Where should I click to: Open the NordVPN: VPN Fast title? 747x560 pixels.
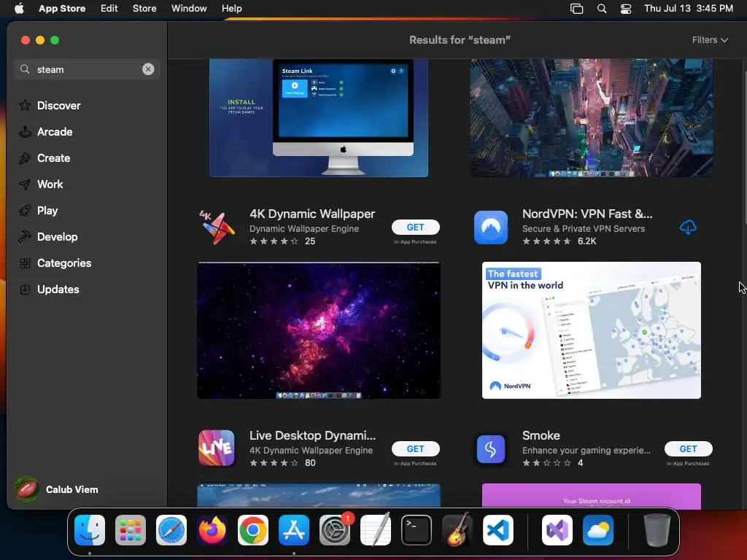pyautogui.click(x=587, y=214)
